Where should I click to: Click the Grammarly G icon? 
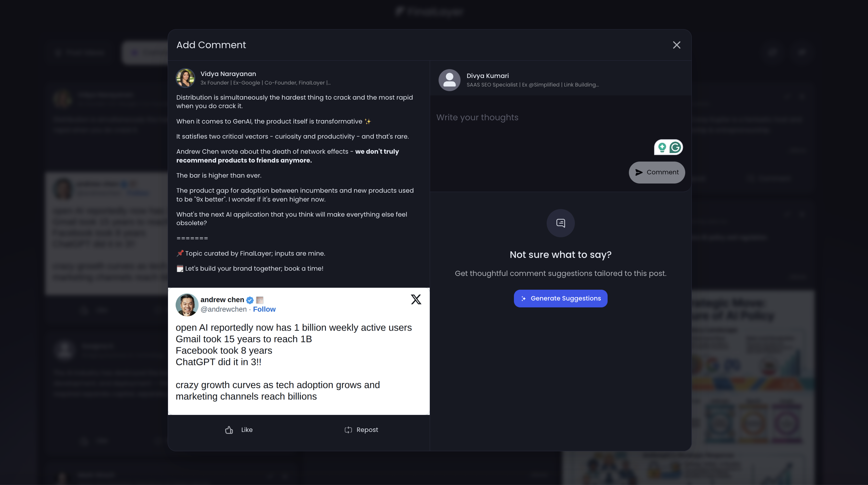point(675,147)
